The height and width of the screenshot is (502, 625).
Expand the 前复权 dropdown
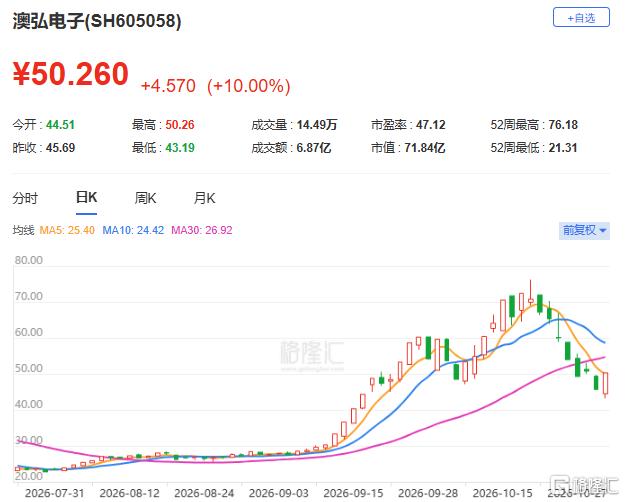pyautogui.click(x=584, y=230)
